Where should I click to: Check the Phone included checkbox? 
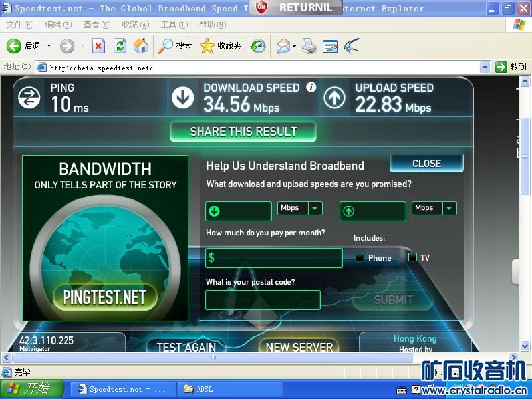[x=360, y=257]
